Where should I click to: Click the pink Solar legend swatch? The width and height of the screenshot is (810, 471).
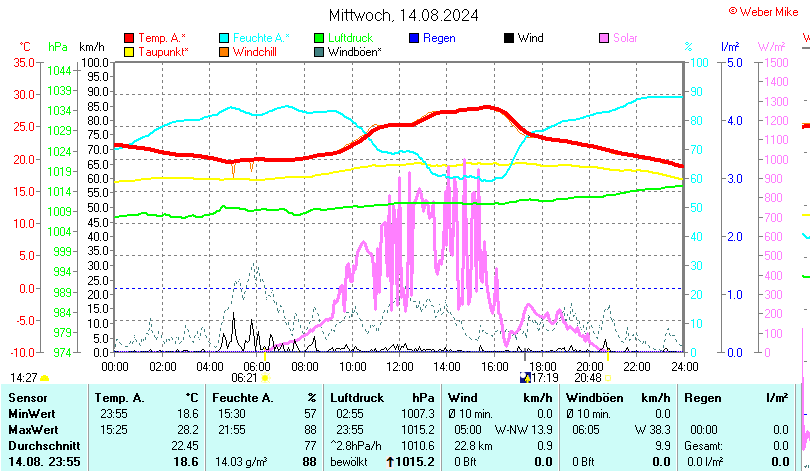(603, 38)
